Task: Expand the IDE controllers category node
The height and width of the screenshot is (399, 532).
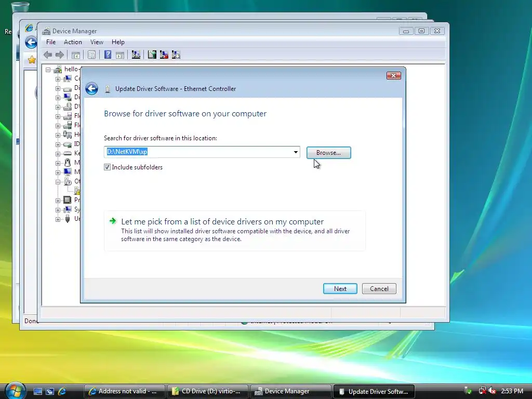Action: [58, 144]
